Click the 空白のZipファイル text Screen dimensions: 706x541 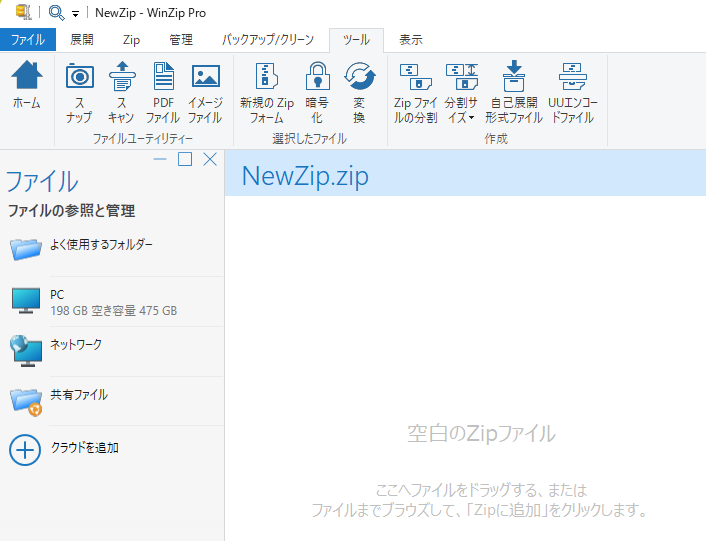tap(481, 434)
